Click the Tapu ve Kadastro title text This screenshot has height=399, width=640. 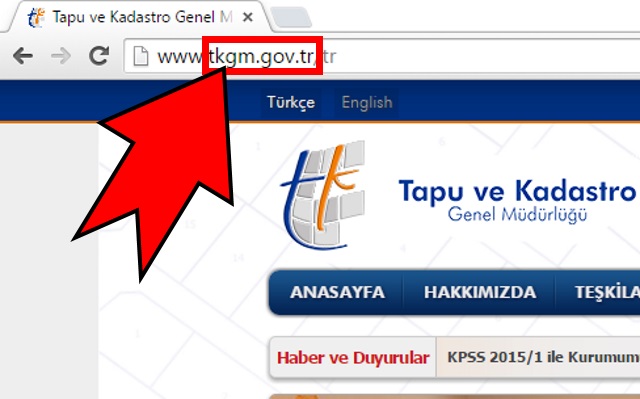[x=517, y=191]
